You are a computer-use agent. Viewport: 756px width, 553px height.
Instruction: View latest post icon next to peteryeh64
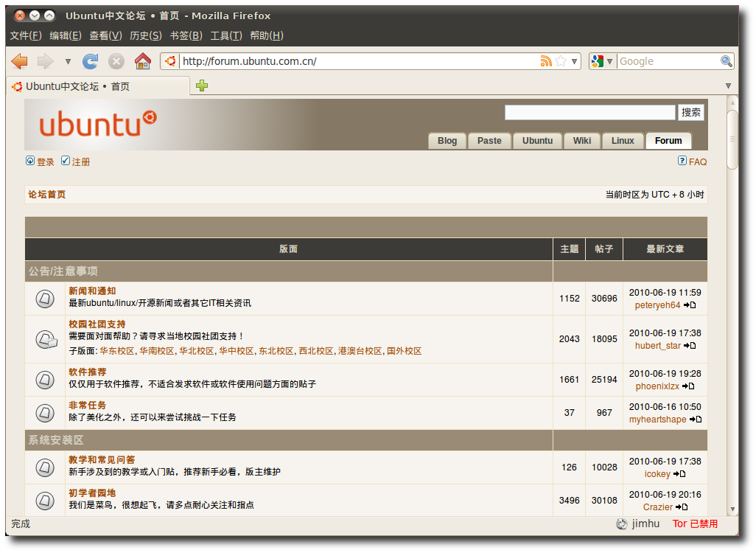(x=690, y=305)
